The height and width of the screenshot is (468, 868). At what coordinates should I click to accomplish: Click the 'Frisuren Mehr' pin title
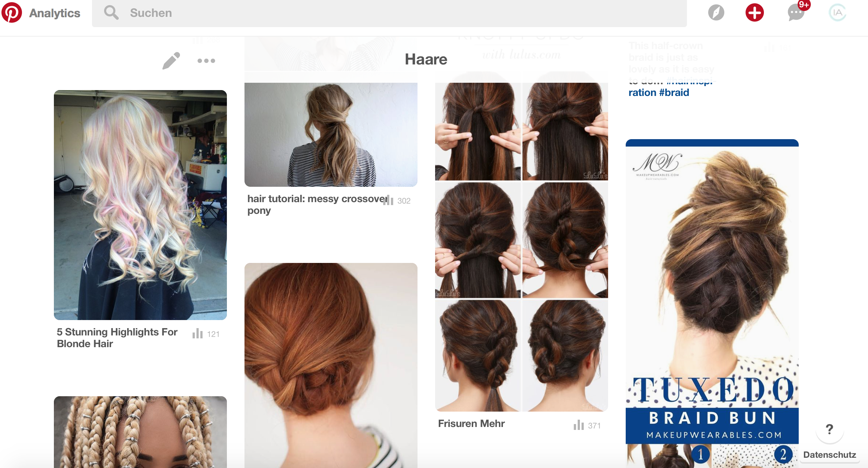[471, 423]
